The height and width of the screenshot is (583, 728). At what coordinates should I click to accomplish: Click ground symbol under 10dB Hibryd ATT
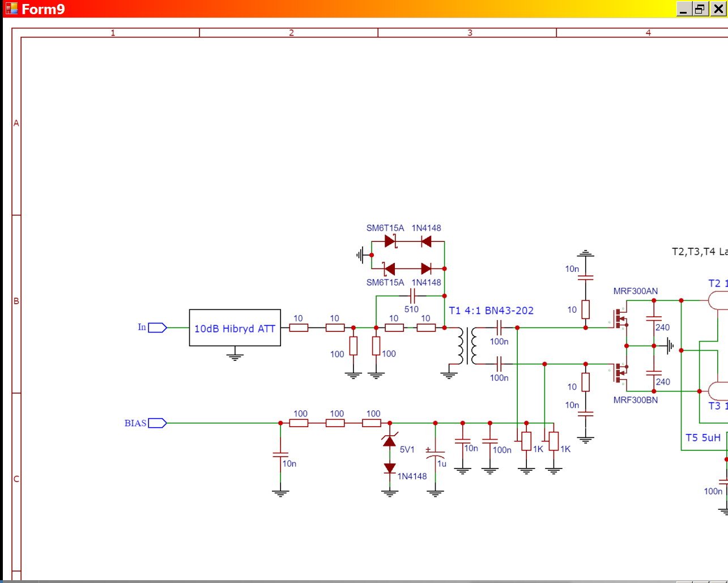click(235, 356)
